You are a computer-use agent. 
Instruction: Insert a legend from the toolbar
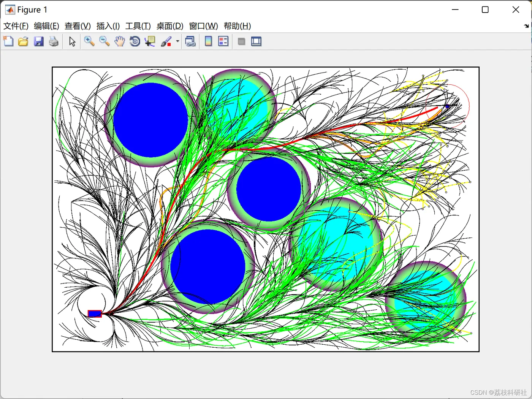[223, 41]
